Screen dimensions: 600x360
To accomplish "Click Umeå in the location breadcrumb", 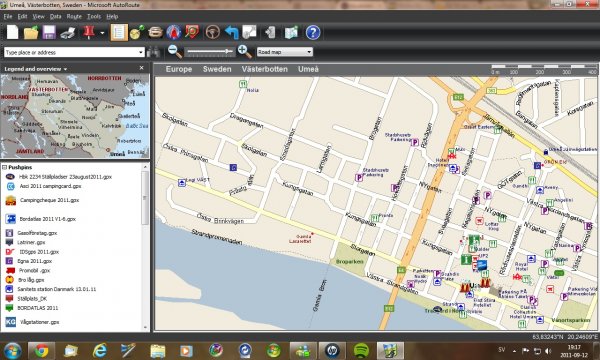I will pyautogui.click(x=308, y=69).
